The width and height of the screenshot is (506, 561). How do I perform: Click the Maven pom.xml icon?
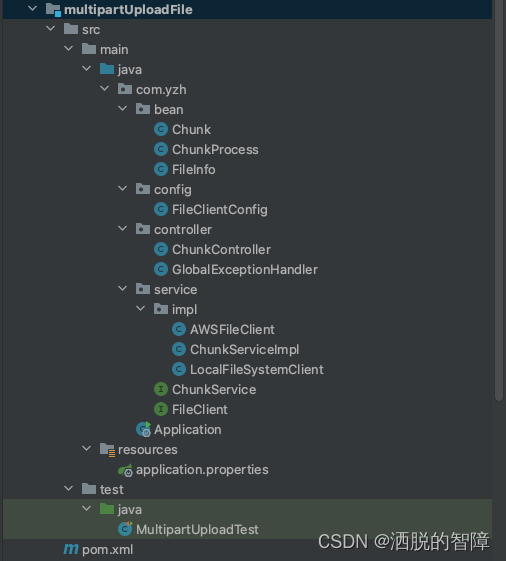pos(71,549)
